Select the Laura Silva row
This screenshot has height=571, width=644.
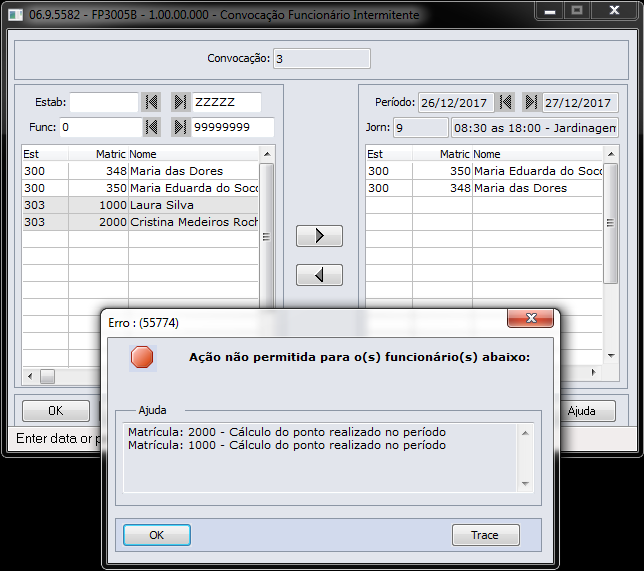point(140,205)
